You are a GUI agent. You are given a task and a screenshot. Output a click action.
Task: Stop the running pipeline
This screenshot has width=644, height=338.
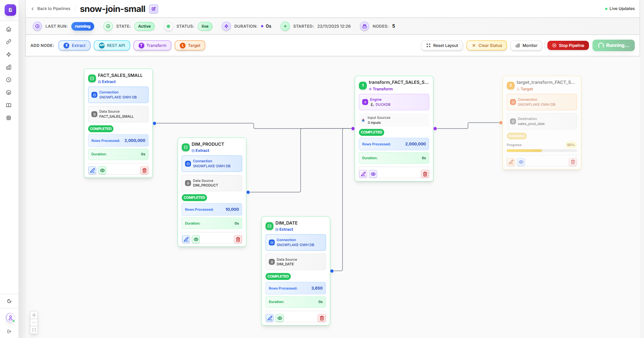pyautogui.click(x=568, y=45)
